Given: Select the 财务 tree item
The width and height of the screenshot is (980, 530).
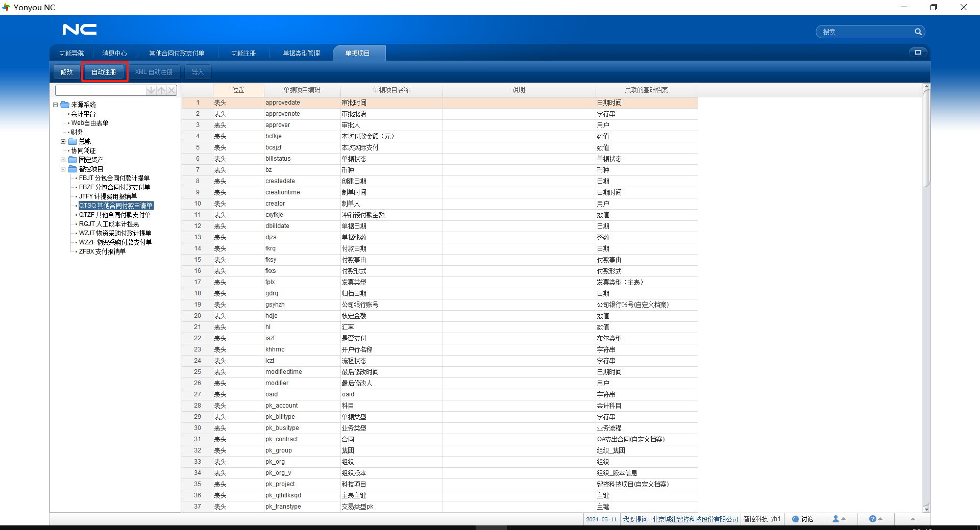Looking at the screenshot, I should click(77, 132).
